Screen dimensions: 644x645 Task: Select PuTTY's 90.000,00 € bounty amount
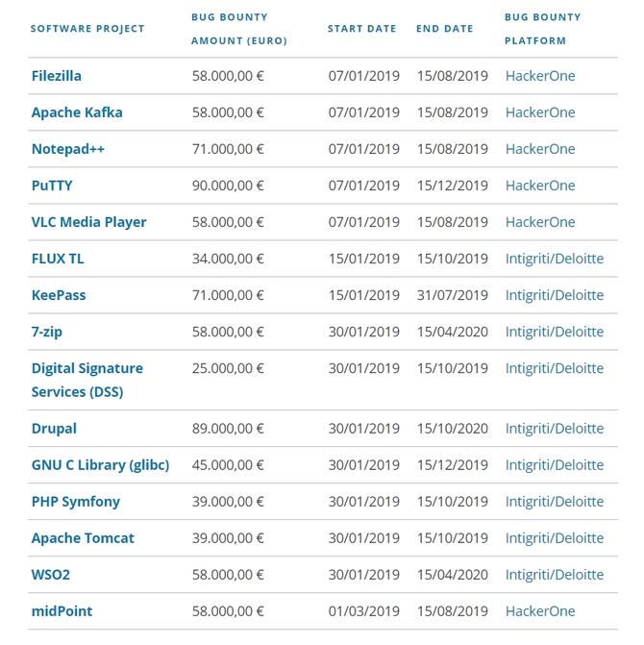[228, 186]
